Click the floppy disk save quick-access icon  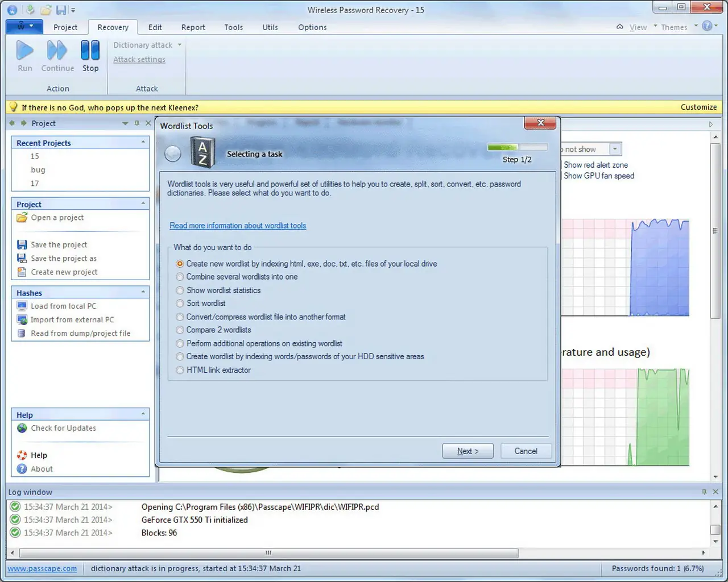pyautogui.click(x=61, y=10)
